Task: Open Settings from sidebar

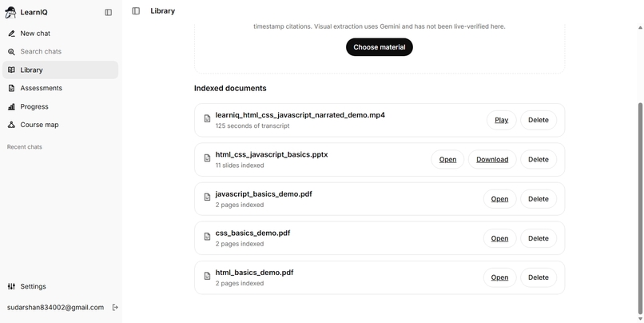Action: (x=61, y=286)
